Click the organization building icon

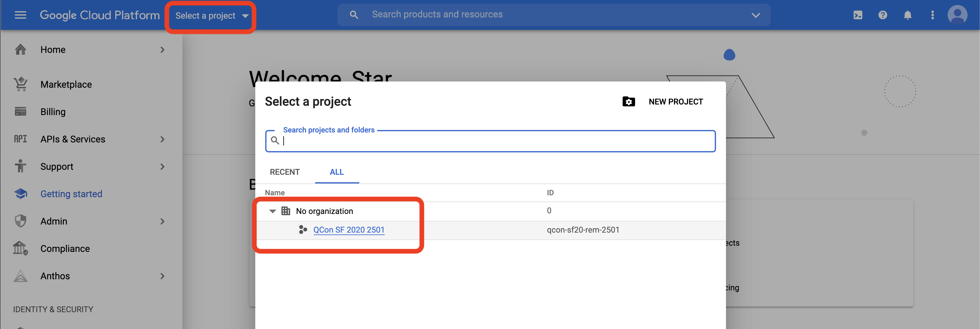pos(286,211)
